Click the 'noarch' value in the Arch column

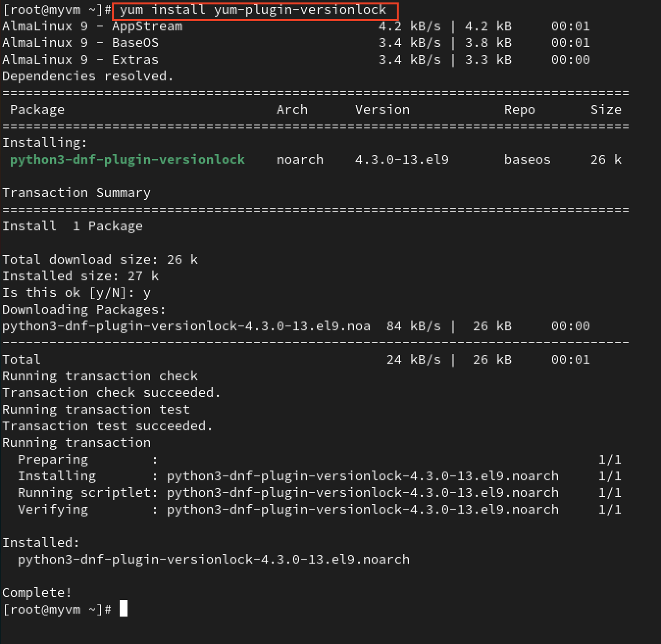(x=300, y=159)
